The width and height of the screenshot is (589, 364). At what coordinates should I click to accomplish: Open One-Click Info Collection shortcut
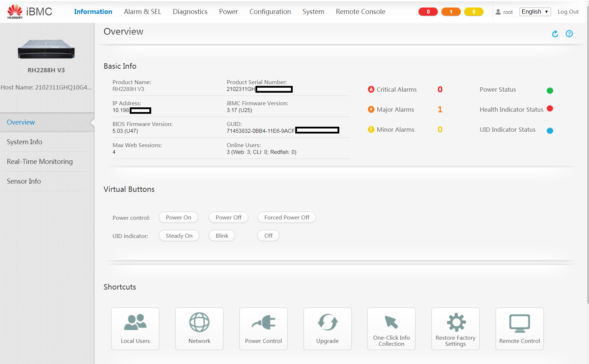[391, 329]
